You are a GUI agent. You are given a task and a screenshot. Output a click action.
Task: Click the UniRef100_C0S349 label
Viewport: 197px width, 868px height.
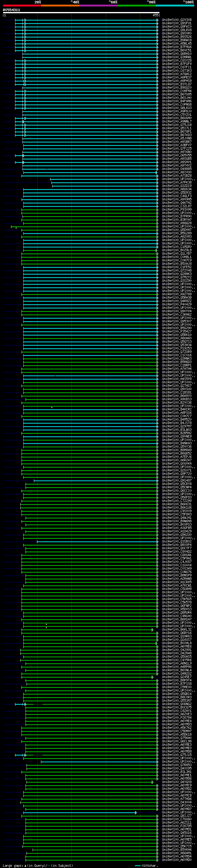(x=177, y=568)
